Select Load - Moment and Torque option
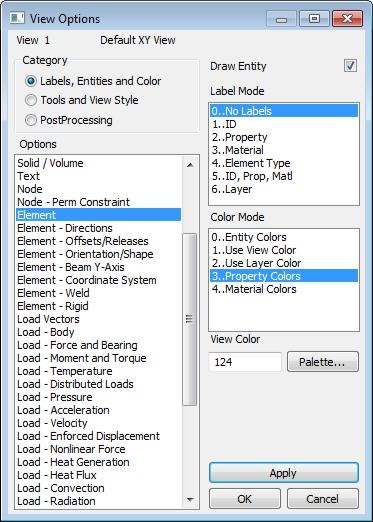 coord(99,358)
